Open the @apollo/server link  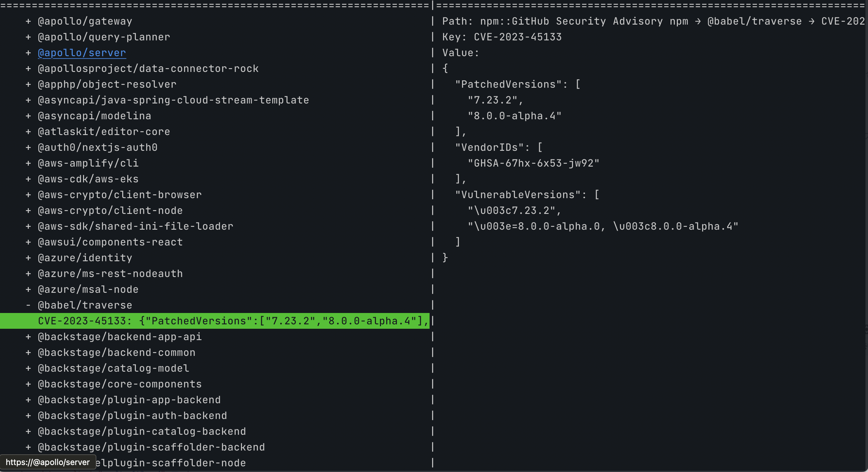(x=82, y=53)
